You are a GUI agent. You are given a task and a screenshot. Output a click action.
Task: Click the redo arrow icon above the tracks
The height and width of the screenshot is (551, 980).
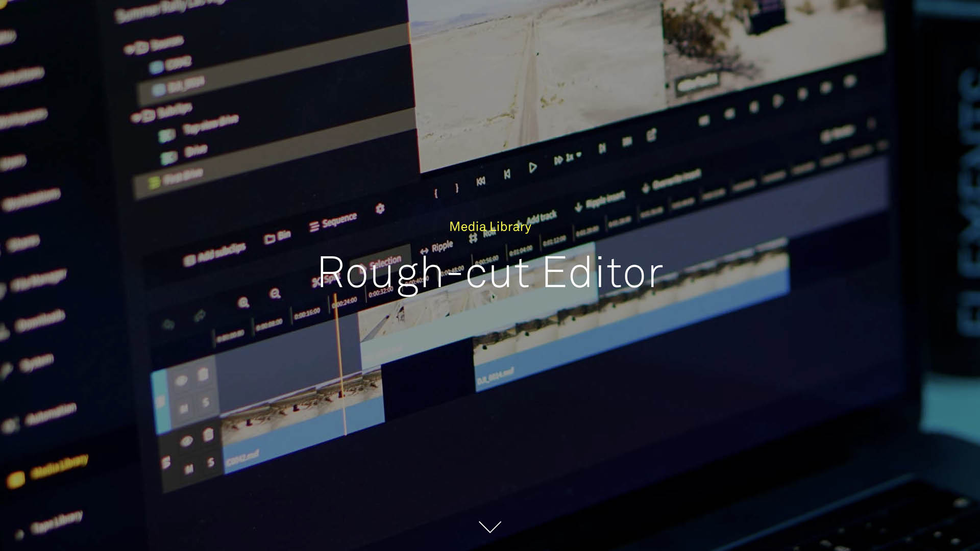[200, 316]
